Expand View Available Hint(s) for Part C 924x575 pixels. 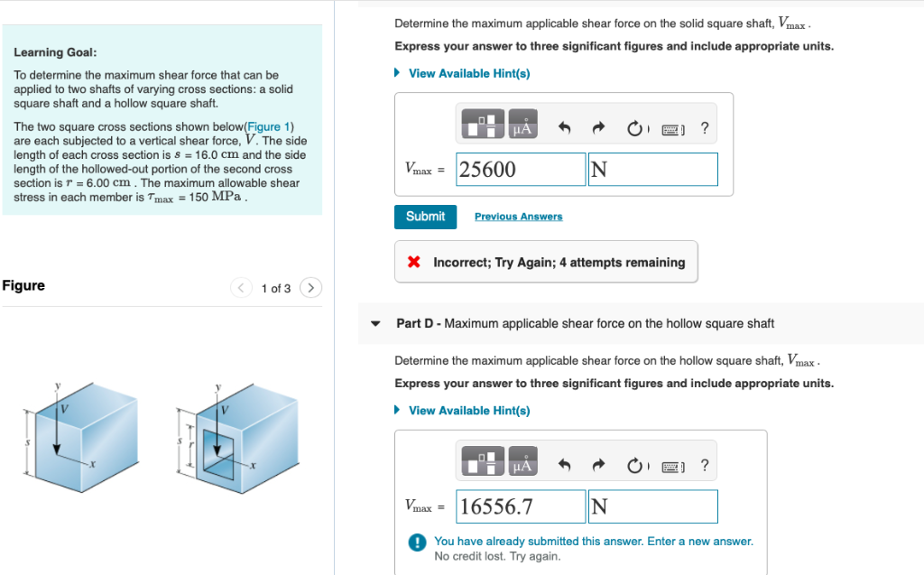click(468, 73)
